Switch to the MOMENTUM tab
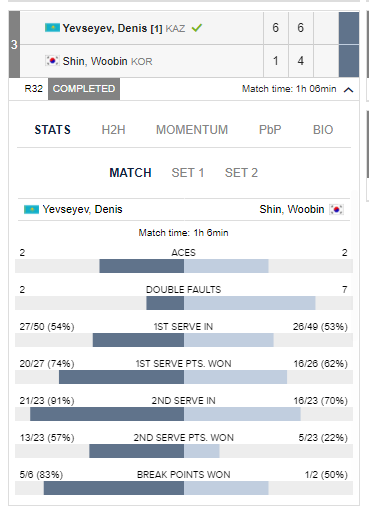 coord(192,130)
